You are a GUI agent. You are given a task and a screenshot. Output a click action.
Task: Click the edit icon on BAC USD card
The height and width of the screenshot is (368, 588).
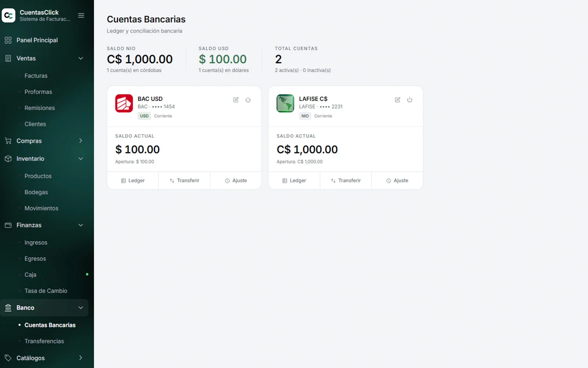click(x=236, y=100)
